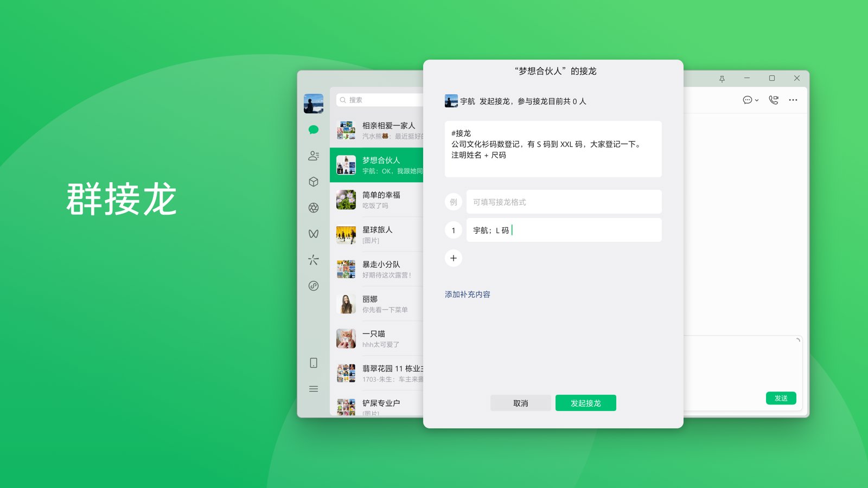Close the WeChat window
The image size is (868, 488).
click(x=797, y=78)
